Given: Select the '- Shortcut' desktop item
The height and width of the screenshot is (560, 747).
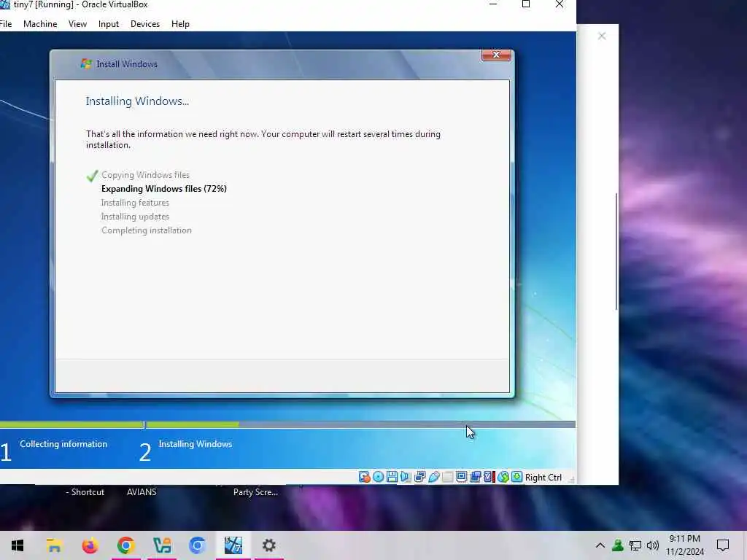Looking at the screenshot, I should click(x=85, y=492).
